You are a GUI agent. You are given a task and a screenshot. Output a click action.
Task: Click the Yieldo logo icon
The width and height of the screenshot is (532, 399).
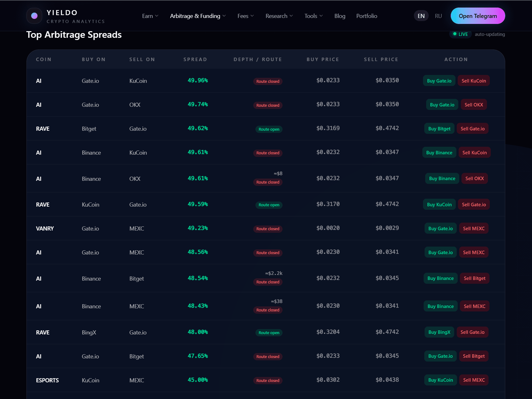34,16
